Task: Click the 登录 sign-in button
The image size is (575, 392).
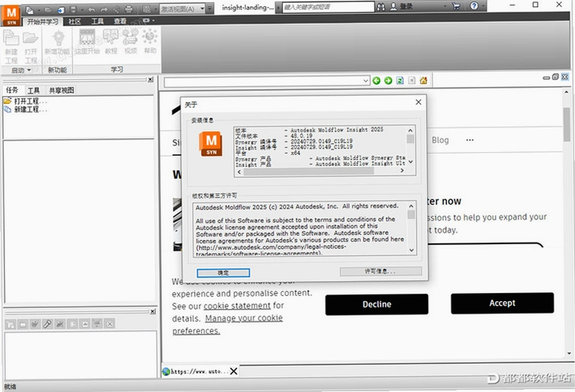Action: [x=401, y=6]
